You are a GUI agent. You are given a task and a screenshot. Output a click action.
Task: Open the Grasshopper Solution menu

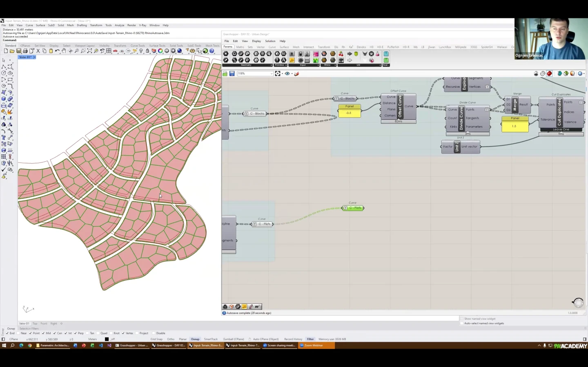click(x=270, y=41)
